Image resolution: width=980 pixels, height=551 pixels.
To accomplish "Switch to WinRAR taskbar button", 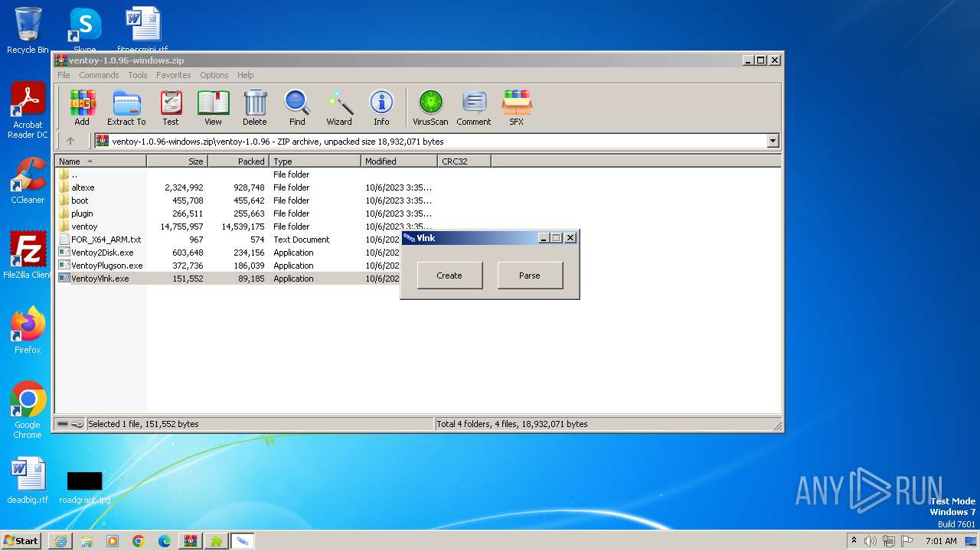I will 191,541.
